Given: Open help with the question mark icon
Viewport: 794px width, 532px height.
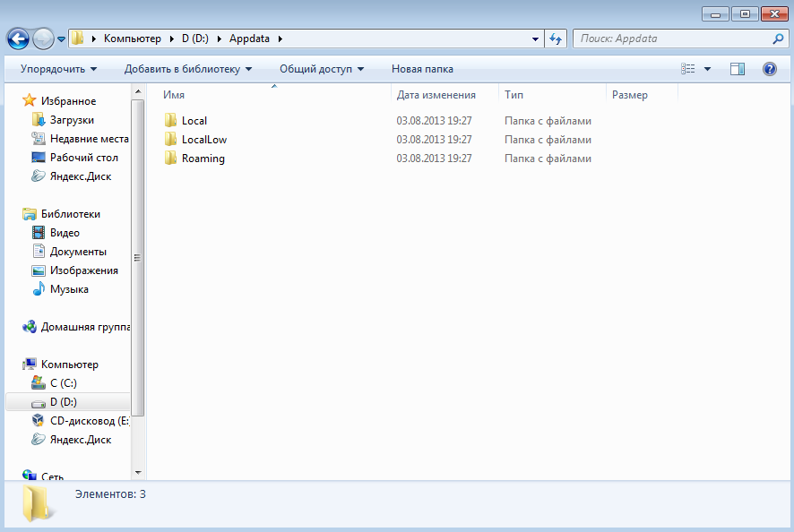Looking at the screenshot, I should pos(770,69).
